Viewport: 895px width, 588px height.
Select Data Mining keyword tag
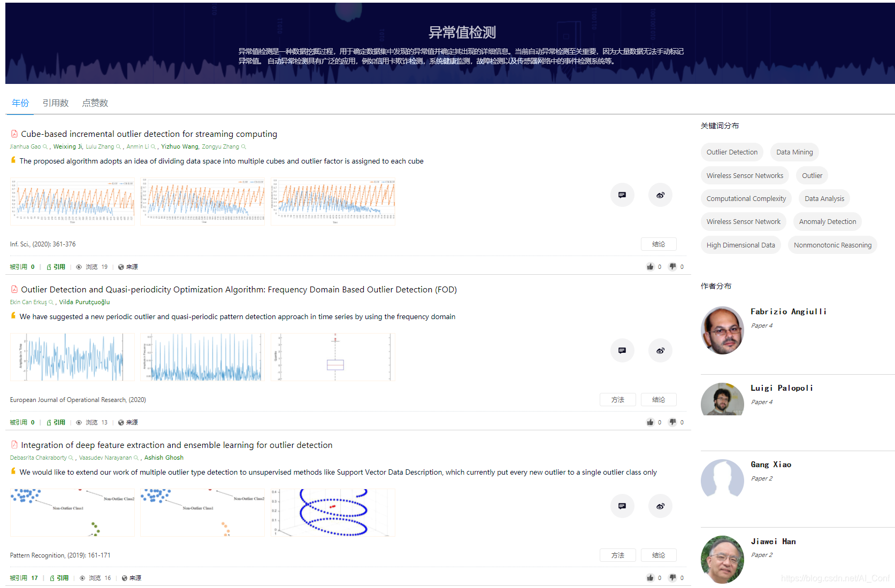pyautogui.click(x=794, y=152)
